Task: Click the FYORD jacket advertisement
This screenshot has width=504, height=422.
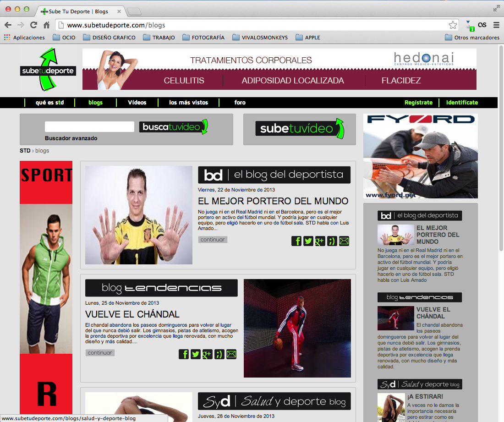Action: 421,156
